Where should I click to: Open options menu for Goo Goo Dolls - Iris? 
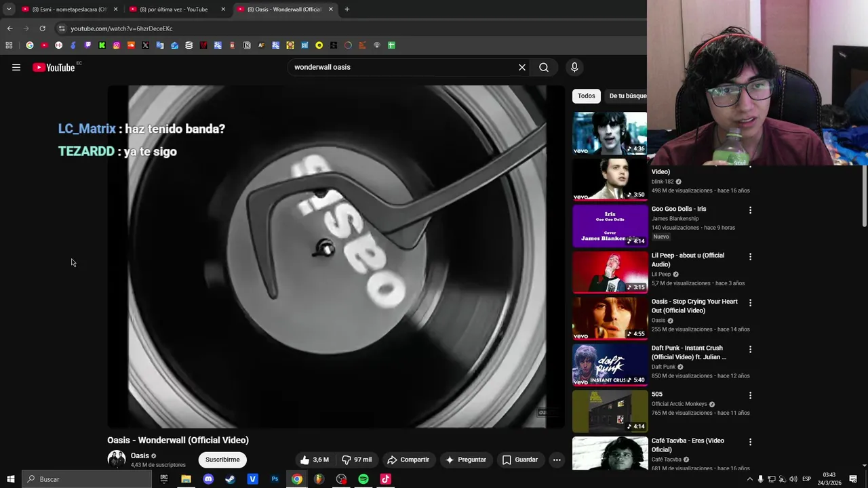coord(750,210)
